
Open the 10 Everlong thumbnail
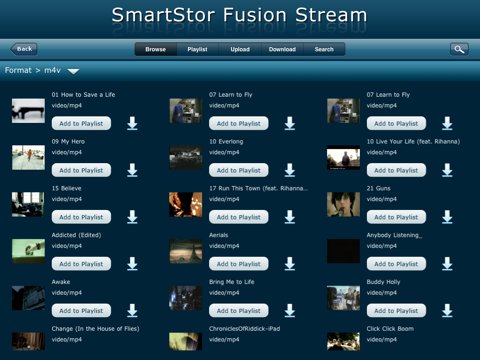coord(186,157)
